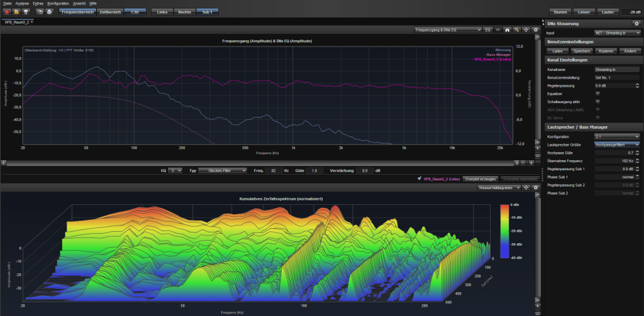Click the Lauter volume up button
The image size is (644, 316).
608,12
